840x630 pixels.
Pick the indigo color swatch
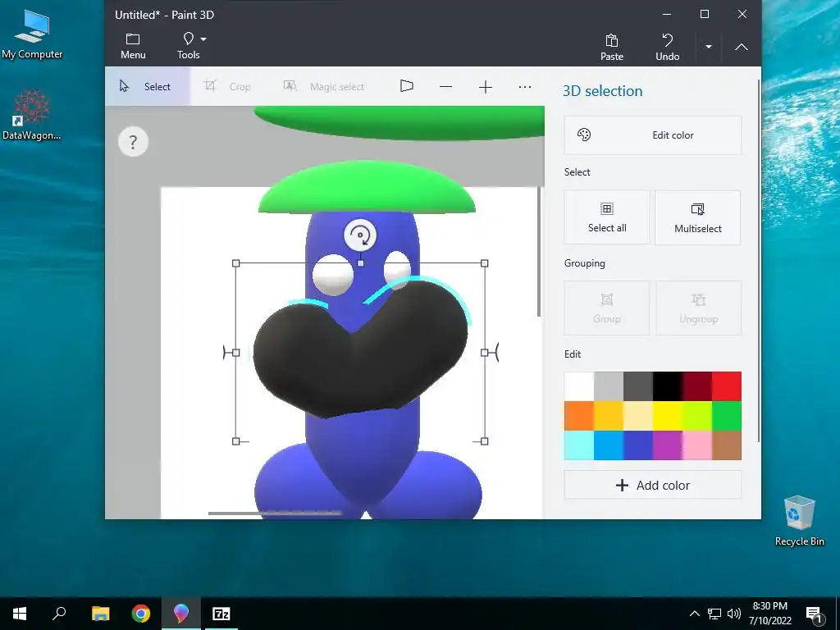tap(638, 445)
